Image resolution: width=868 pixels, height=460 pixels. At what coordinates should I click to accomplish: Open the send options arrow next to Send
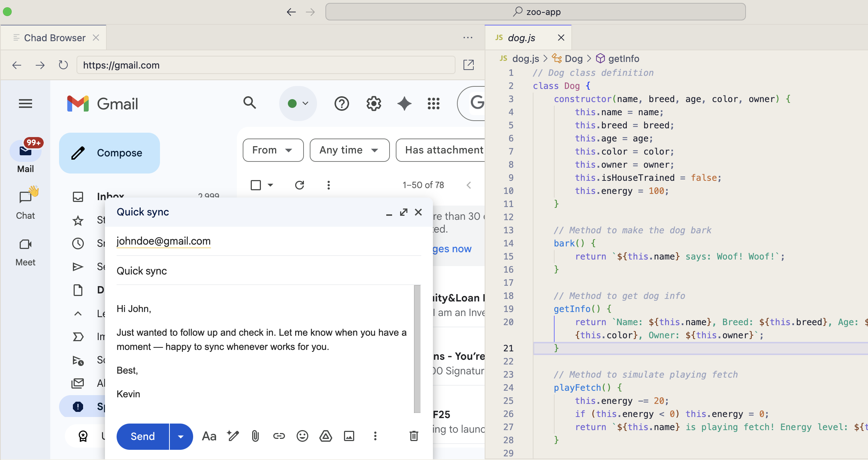(181, 436)
